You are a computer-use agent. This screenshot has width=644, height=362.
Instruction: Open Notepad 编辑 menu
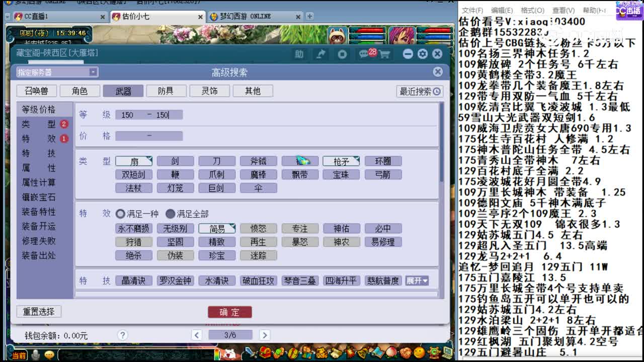pyautogui.click(x=502, y=11)
